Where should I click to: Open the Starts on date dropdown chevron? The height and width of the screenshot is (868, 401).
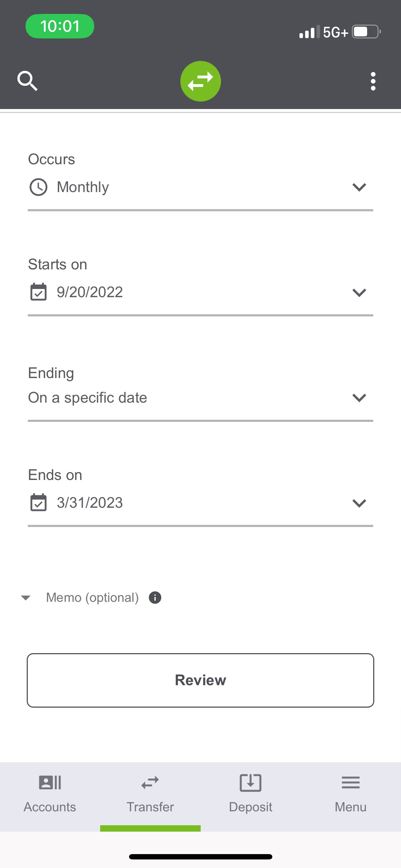pos(359,293)
